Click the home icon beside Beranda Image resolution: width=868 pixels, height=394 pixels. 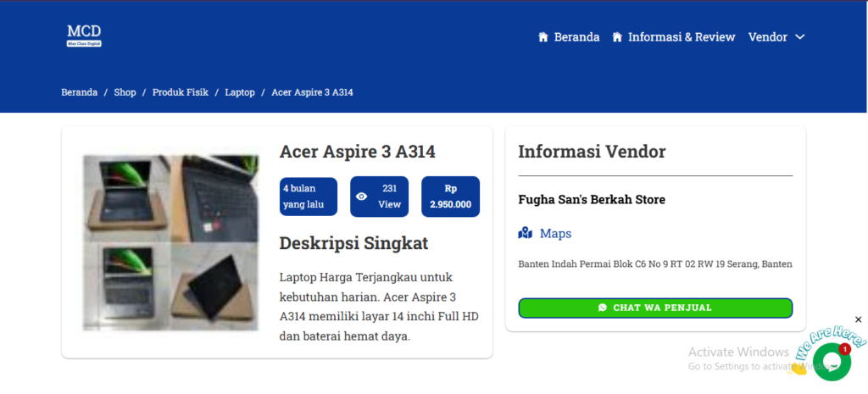tap(543, 37)
